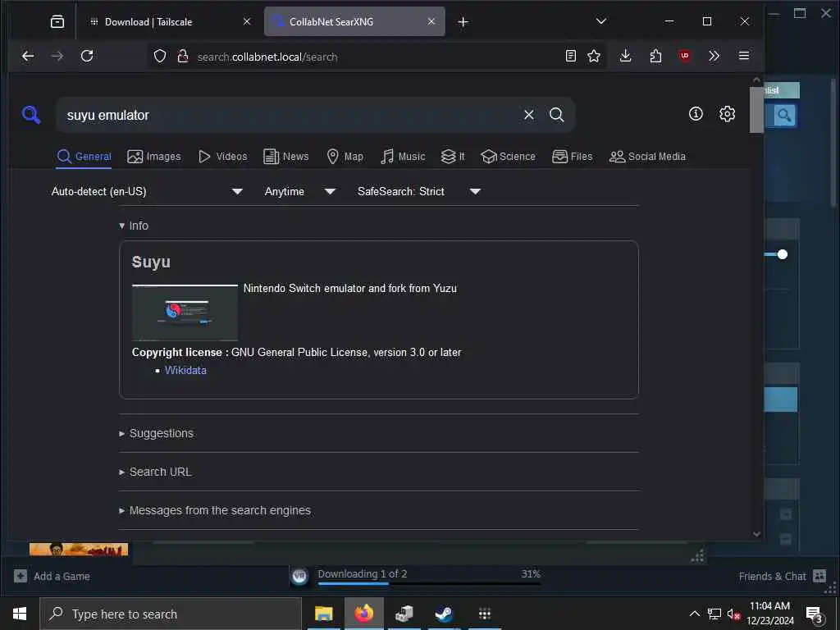The image size is (840, 630).
Task: Open Tailscale dots icon in taskbar
Action: (x=484, y=614)
